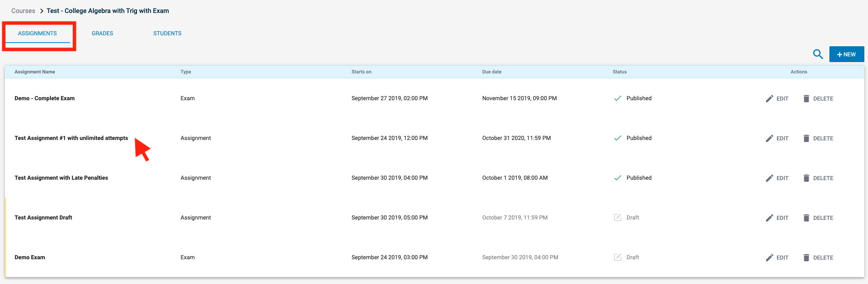868x284 pixels.
Task: Click EDIT label for Test Assignment Draft
Action: [782, 218]
